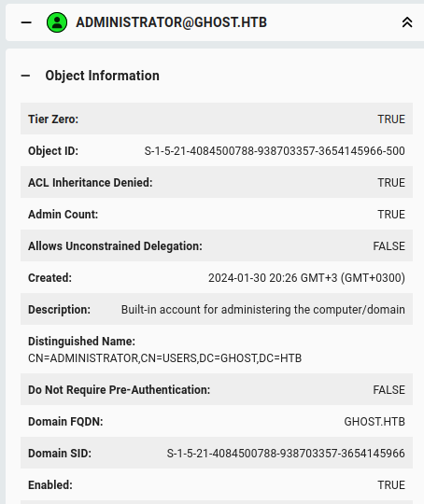Click the Domain SID value
This screenshot has width=424, height=504.
tap(286, 454)
